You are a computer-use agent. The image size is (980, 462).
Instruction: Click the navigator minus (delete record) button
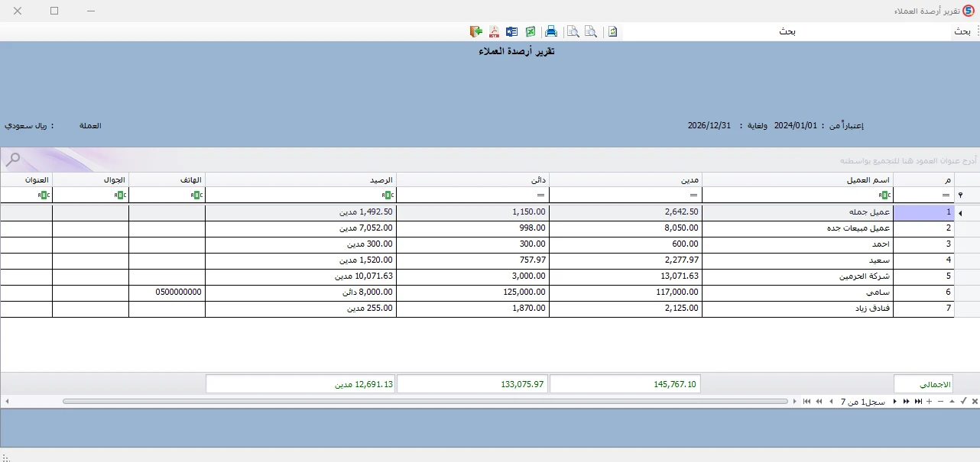(x=940, y=401)
